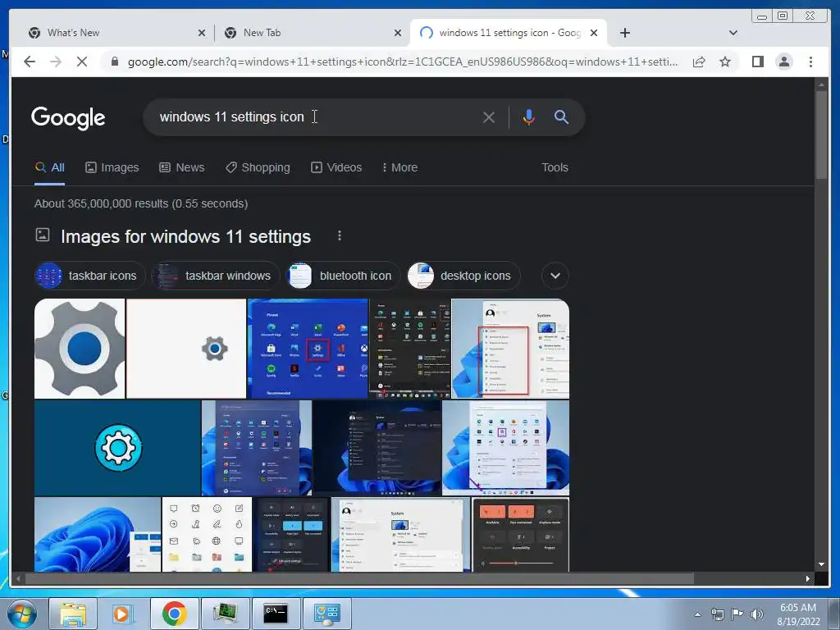The width and height of the screenshot is (840, 630).
Task: Bookmark this page with the star icon
Action: point(725,62)
